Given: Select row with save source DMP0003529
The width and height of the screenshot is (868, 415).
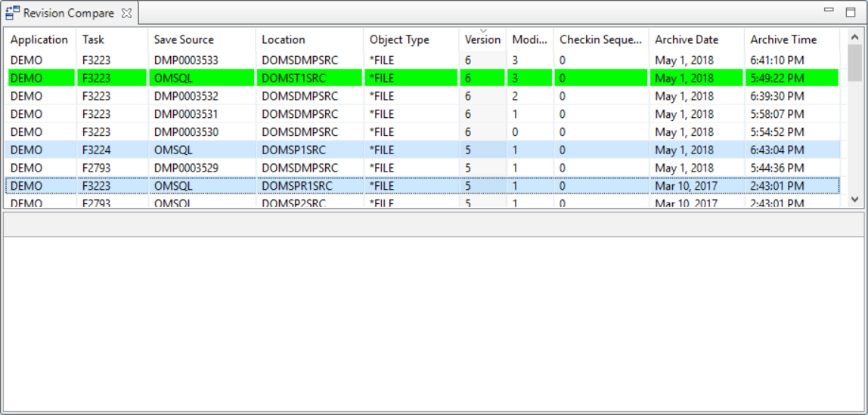Looking at the screenshot, I should (187, 168).
